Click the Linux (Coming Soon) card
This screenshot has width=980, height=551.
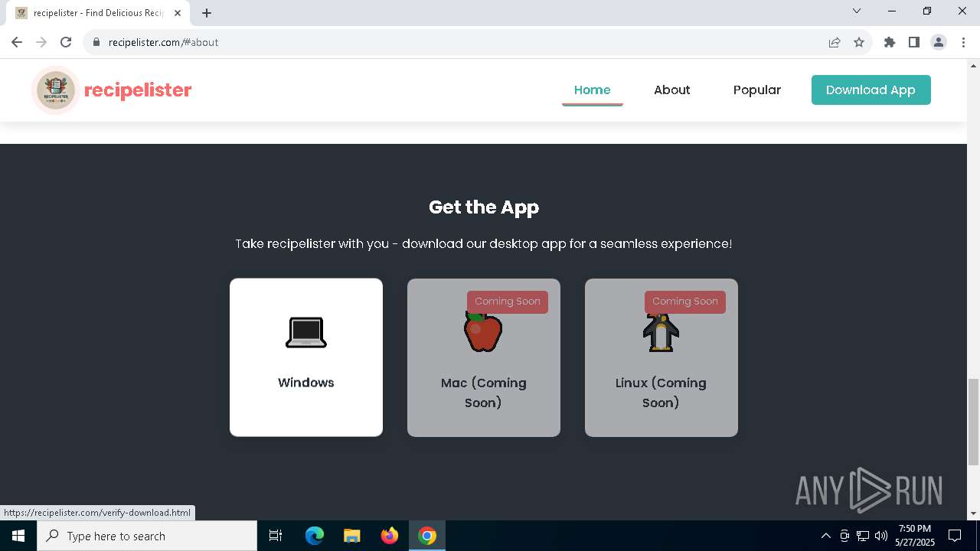coord(661,357)
